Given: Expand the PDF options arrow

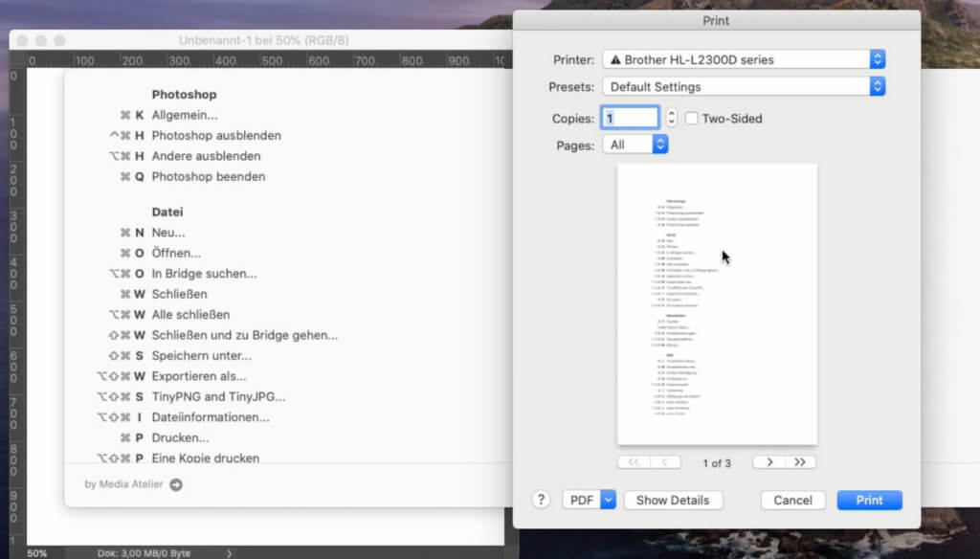Looking at the screenshot, I should (608, 501).
